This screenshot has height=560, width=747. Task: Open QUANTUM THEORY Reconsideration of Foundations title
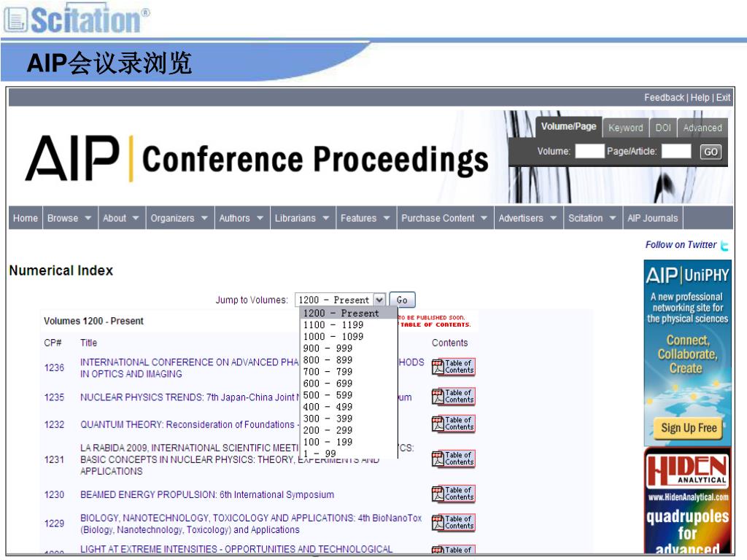click(190, 424)
